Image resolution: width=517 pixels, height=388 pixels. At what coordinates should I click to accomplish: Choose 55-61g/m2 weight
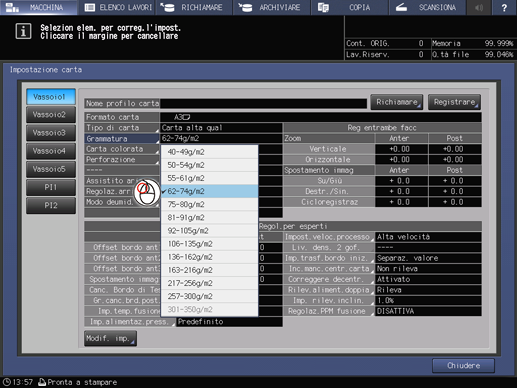click(209, 178)
